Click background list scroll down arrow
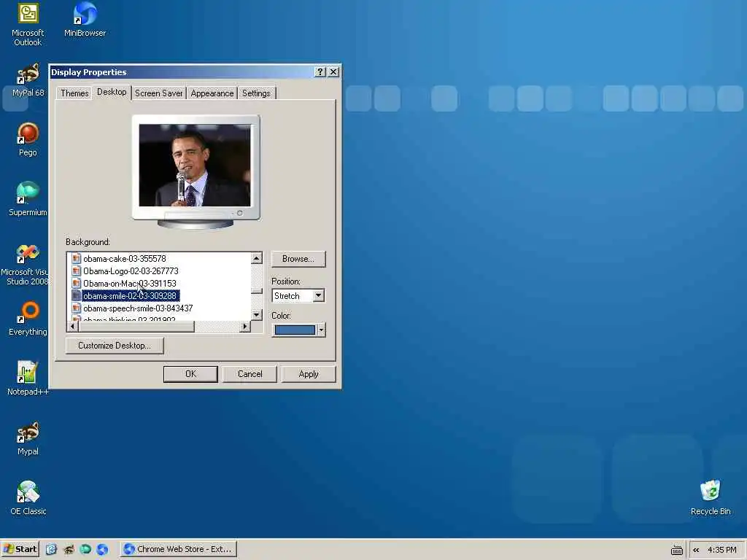The height and width of the screenshot is (560, 747). [x=256, y=315]
